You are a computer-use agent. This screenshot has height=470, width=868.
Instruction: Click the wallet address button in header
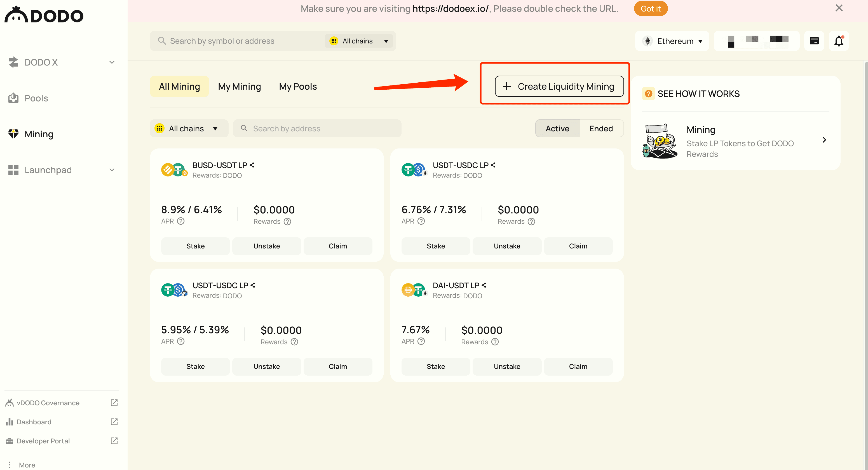(756, 41)
